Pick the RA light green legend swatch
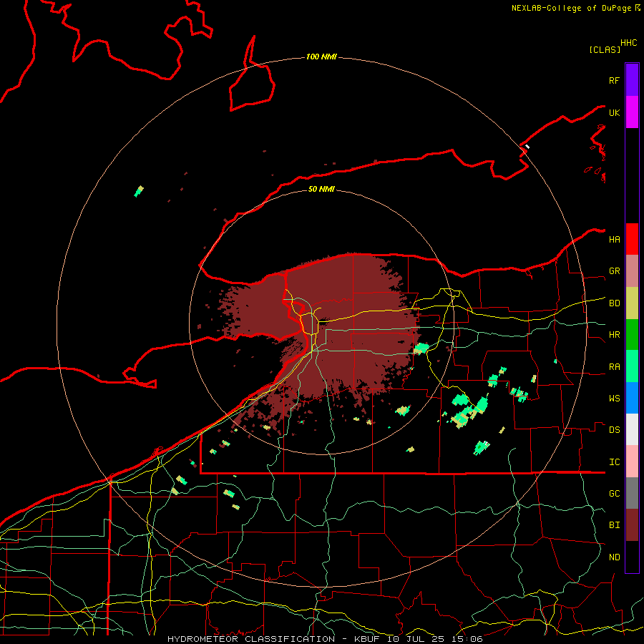Viewport: 644px width, 644px height. (x=632, y=366)
